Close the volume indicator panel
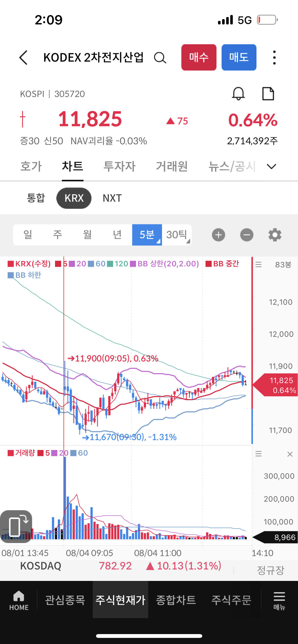The image size is (298, 644). pos(290,454)
